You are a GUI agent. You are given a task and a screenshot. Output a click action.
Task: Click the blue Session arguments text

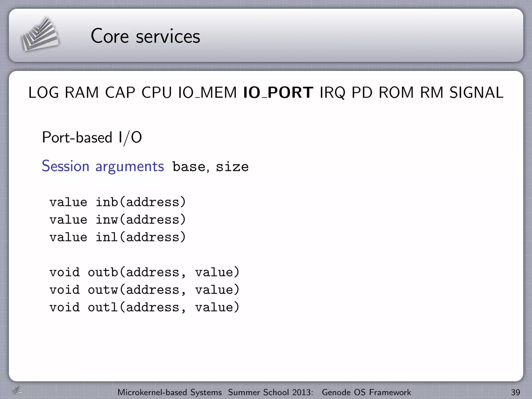(103, 166)
